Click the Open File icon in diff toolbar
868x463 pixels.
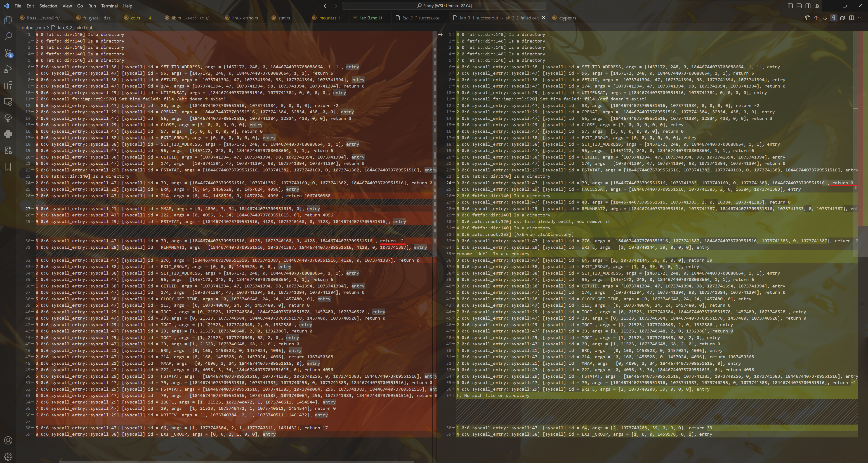[807, 18]
